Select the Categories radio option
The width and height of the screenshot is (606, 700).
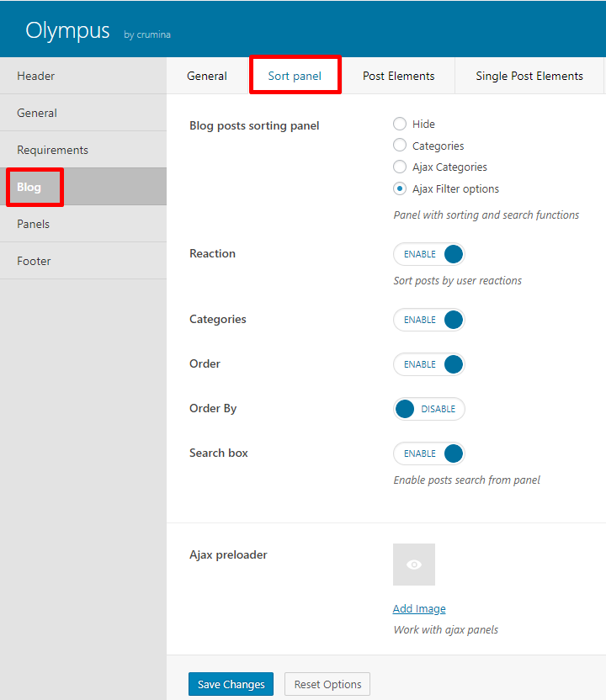(x=400, y=145)
